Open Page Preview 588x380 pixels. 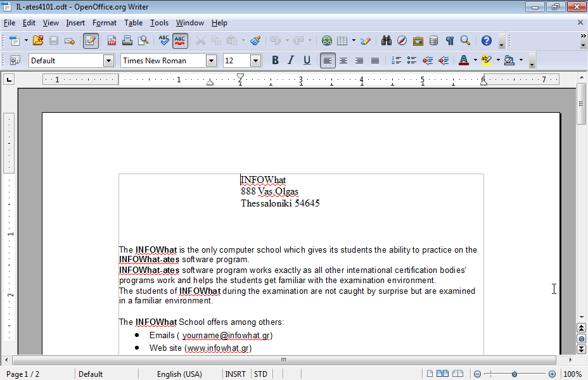click(143, 41)
